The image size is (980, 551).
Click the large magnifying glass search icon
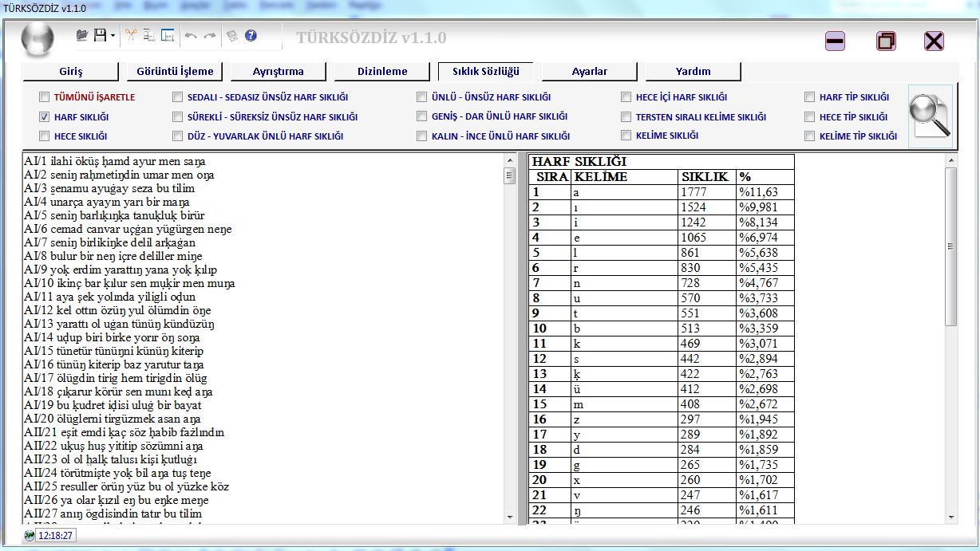[x=931, y=116]
